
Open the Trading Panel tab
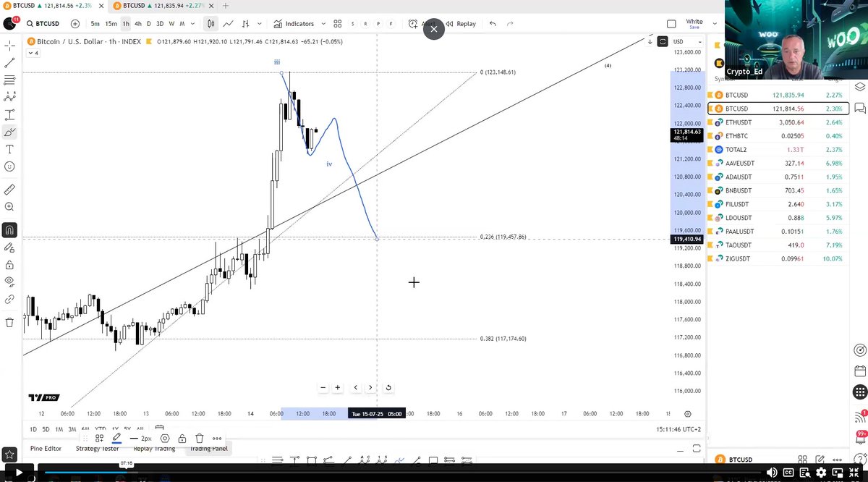pyautogui.click(x=209, y=449)
